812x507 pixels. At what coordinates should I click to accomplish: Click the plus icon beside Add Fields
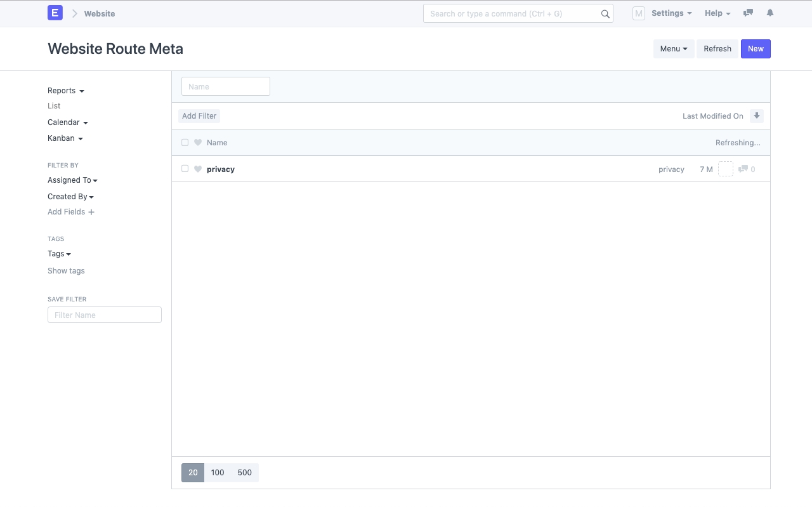pyautogui.click(x=91, y=212)
